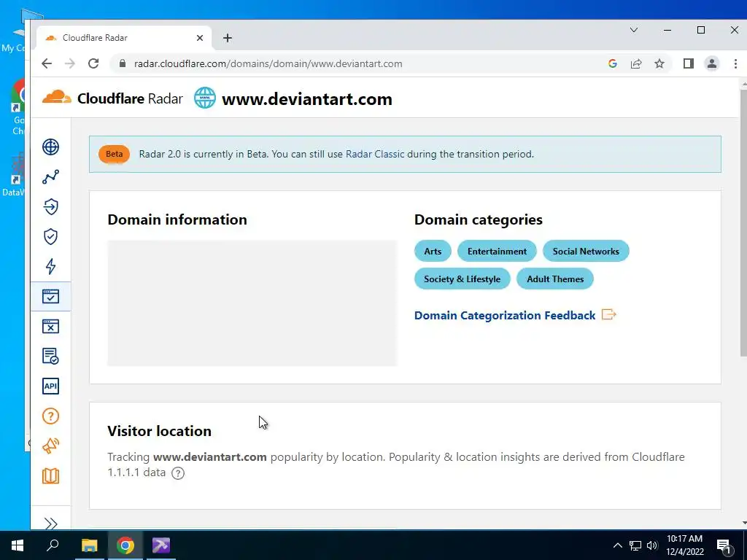Bookmark this page with the star icon
The height and width of the screenshot is (560, 747).
[659, 64]
